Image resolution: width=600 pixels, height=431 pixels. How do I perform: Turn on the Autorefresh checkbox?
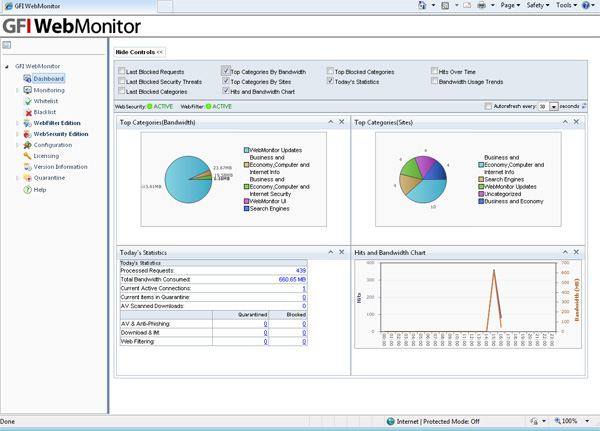[x=488, y=106]
